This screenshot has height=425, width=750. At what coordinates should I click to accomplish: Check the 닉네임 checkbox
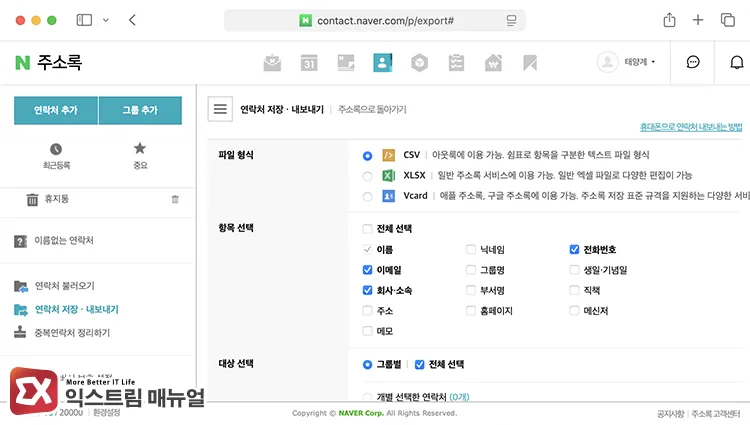click(x=471, y=250)
